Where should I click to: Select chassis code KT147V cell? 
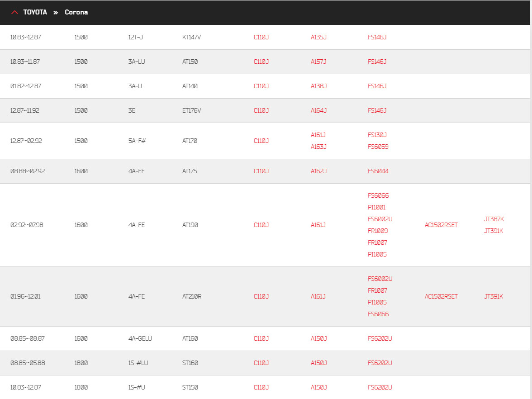192,37
